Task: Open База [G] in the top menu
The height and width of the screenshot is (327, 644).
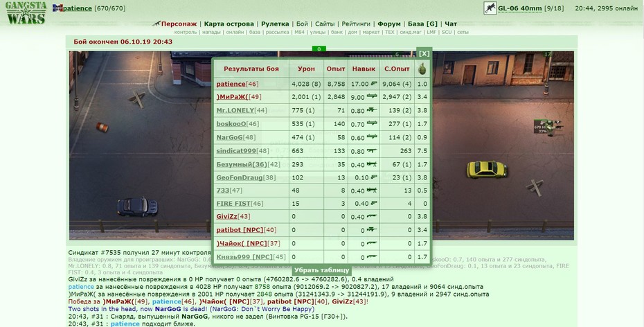Action: (422, 24)
